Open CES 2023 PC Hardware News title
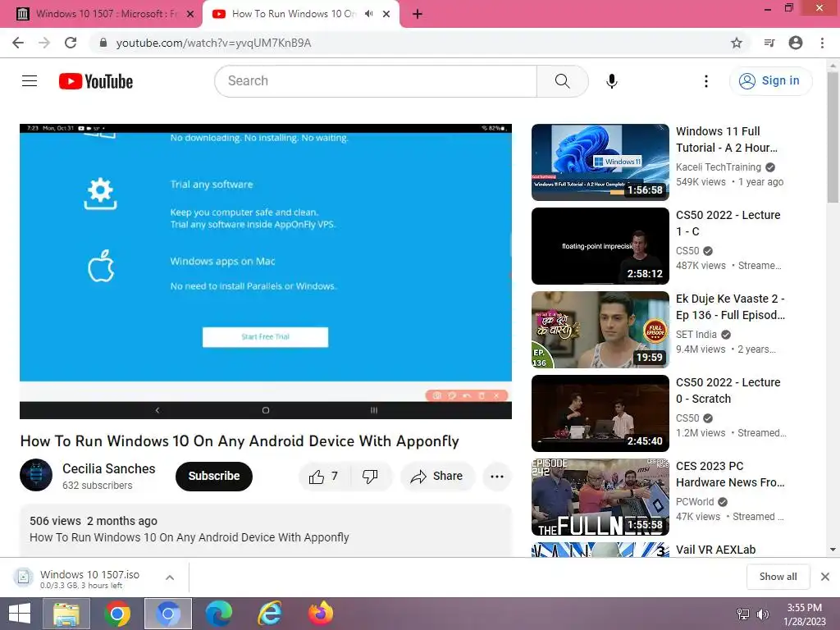This screenshot has height=630, width=840. click(730, 474)
